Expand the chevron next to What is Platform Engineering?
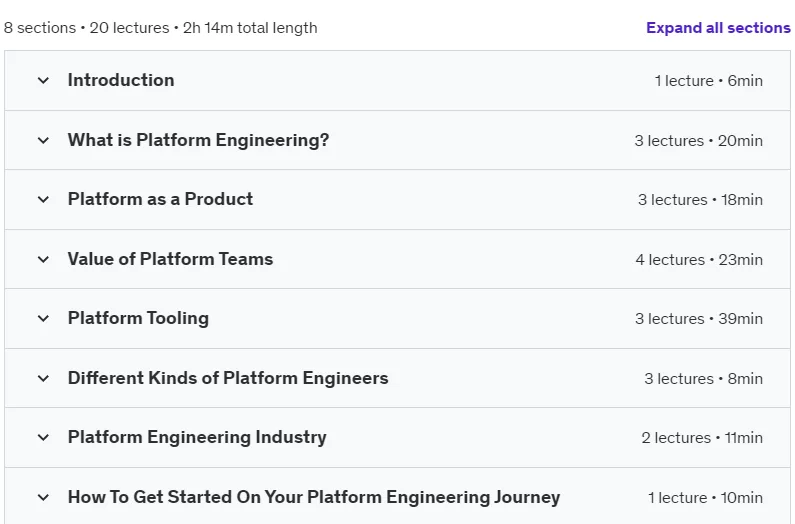The image size is (795, 524). point(44,141)
